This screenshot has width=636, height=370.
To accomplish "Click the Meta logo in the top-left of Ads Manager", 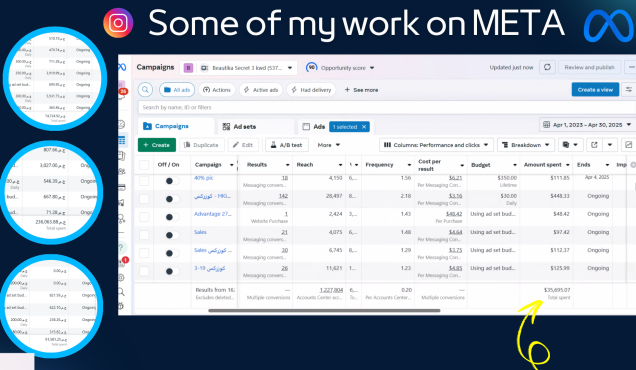I will [122, 67].
